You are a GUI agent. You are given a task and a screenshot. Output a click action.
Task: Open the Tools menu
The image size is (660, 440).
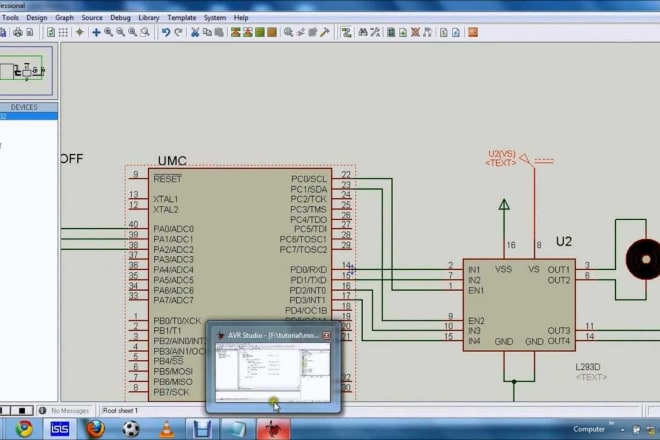pos(11,18)
